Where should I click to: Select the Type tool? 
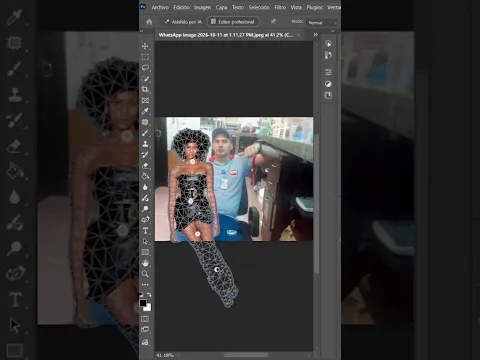click(145, 231)
